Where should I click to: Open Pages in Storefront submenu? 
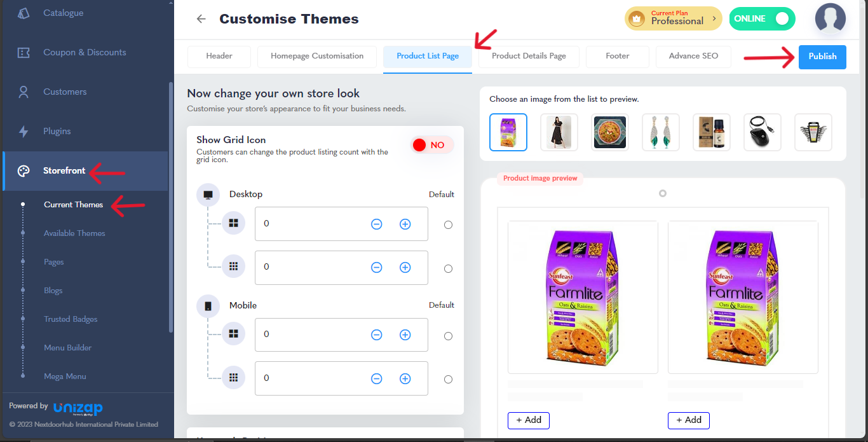point(54,262)
